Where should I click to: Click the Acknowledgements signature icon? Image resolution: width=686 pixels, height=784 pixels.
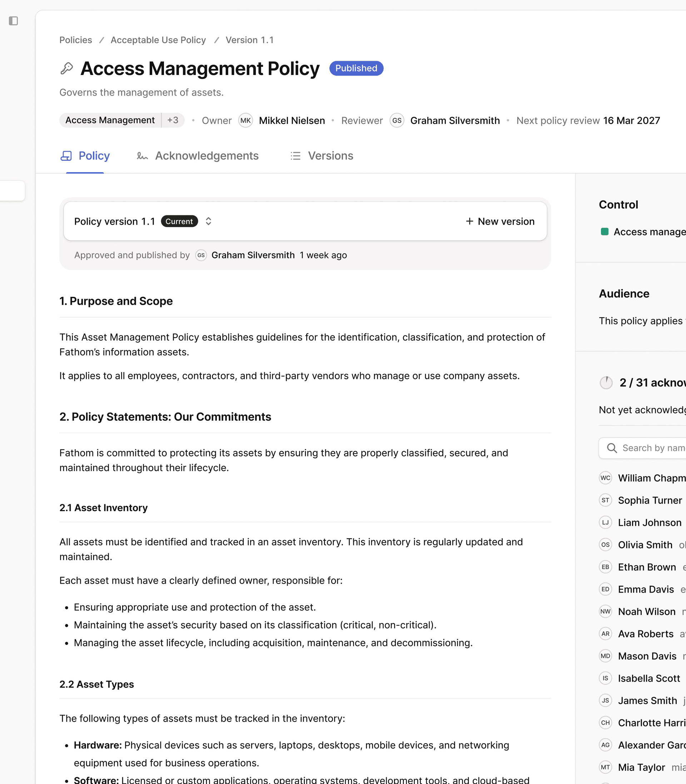click(x=141, y=156)
